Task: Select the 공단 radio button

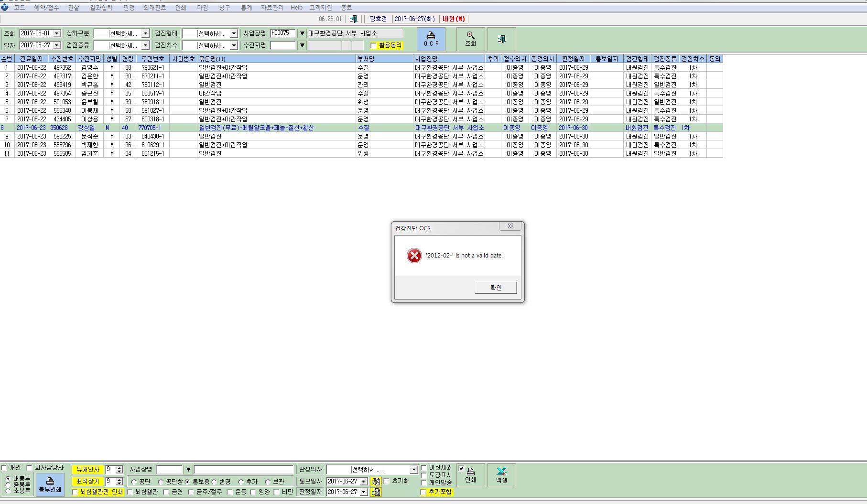Action: coord(134,482)
